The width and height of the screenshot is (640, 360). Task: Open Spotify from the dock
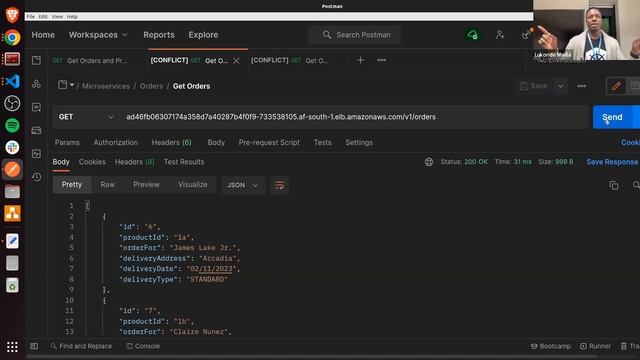click(12, 125)
